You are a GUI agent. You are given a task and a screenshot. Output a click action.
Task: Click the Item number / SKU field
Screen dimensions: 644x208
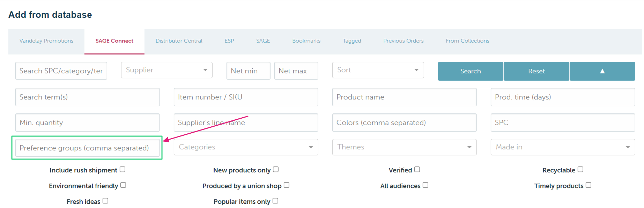click(x=246, y=97)
